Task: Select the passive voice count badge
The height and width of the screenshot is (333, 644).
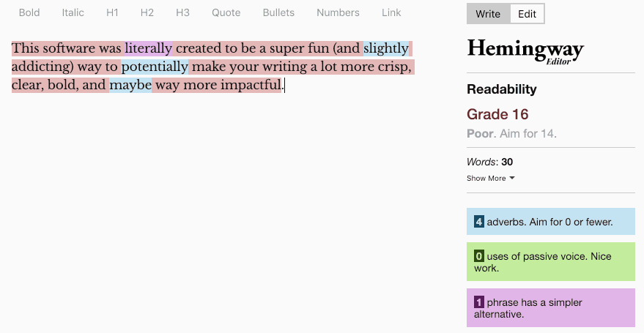Action: (478, 256)
